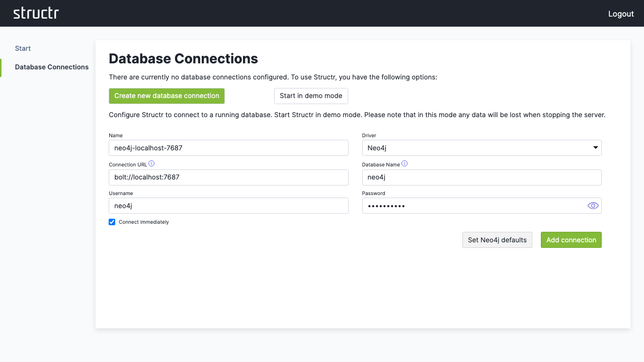
Task: Click the info icon beside Database Name
Action: (x=405, y=164)
